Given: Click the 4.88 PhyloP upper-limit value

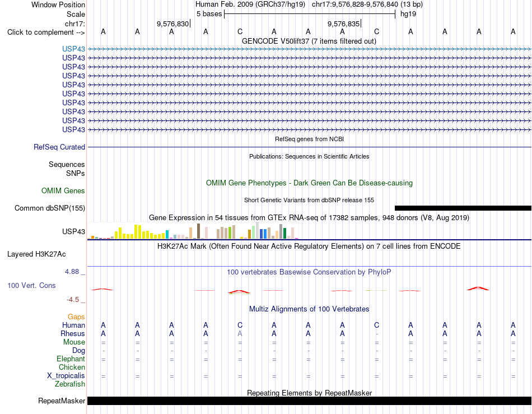Looking at the screenshot, I should click(72, 272).
